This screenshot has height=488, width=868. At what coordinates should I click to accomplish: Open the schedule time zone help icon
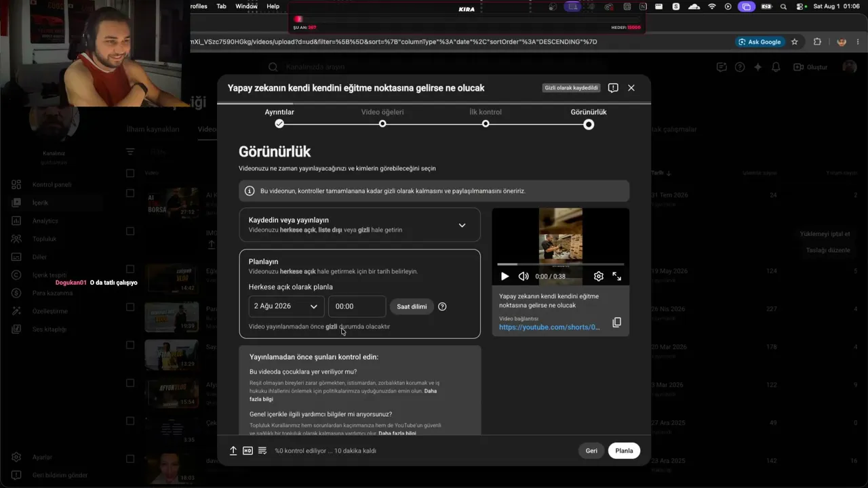click(442, 306)
